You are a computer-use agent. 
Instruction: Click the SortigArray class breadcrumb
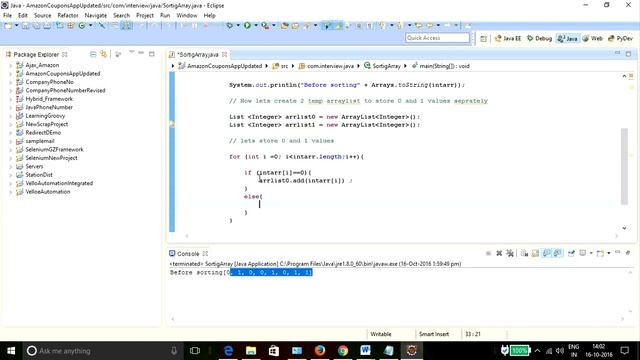pyautogui.click(x=382, y=66)
